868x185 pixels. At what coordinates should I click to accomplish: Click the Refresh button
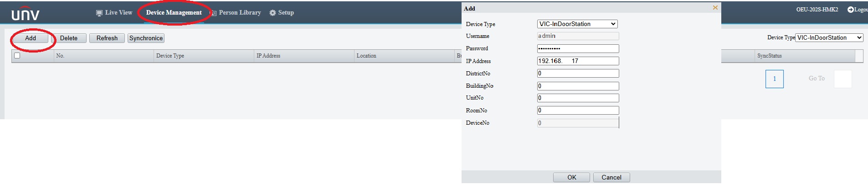[x=107, y=38]
